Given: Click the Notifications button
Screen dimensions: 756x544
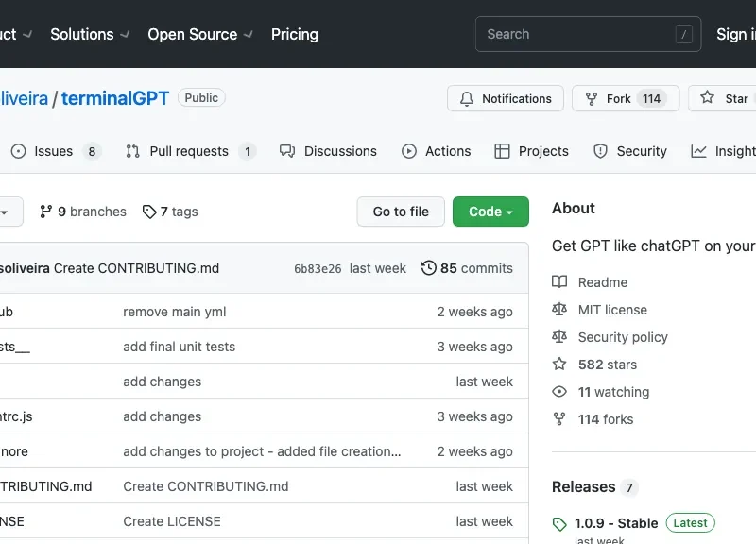Looking at the screenshot, I should pyautogui.click(x=506, y=99).
